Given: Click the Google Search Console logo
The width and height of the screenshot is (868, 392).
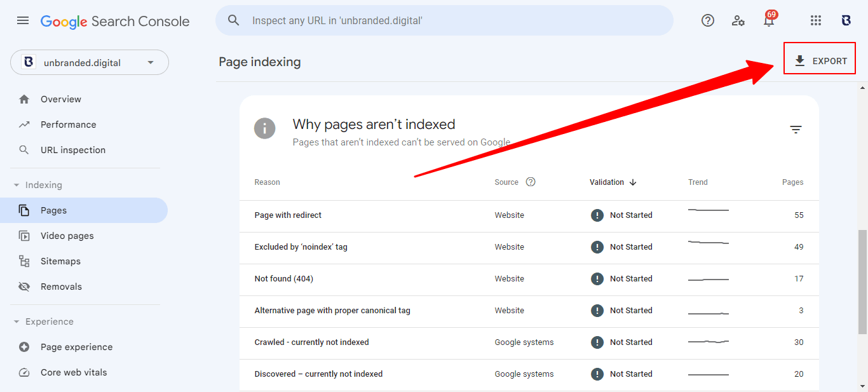Looking at the screenshot, I should (x=115, y=21).
